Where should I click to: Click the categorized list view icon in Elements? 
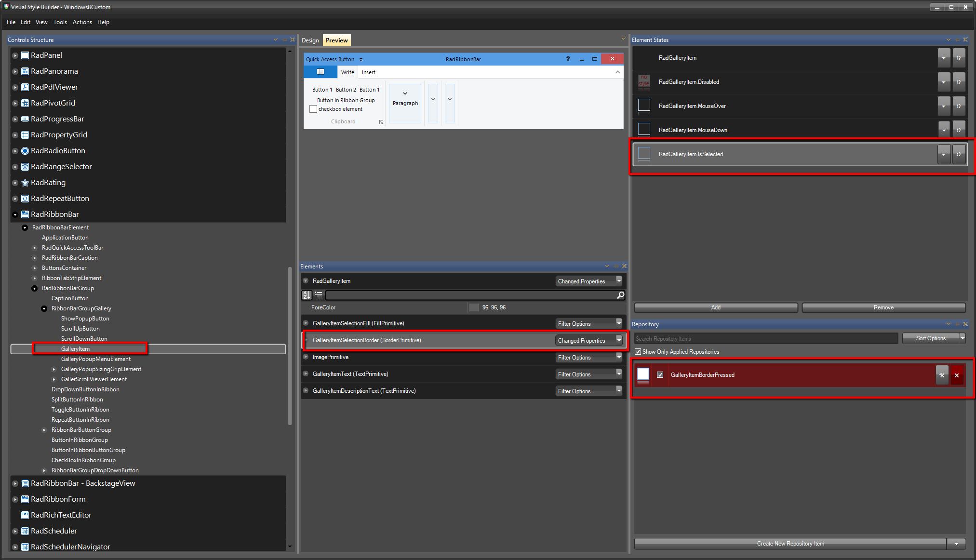319,295
